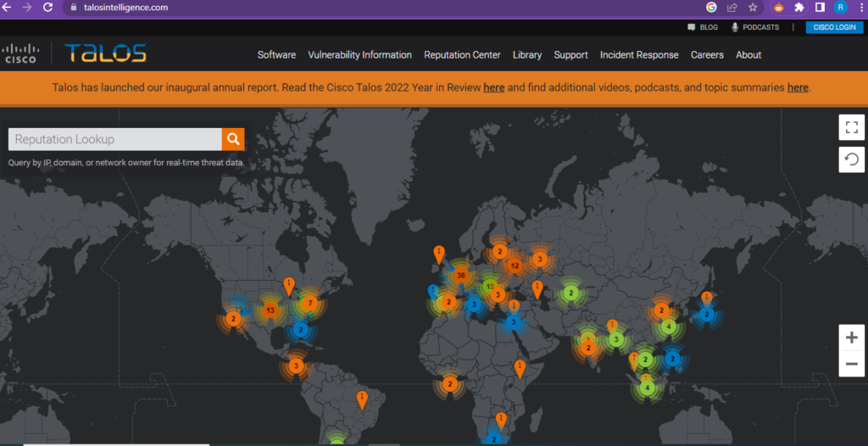Open the side panel icon

[x=820, y=7]
